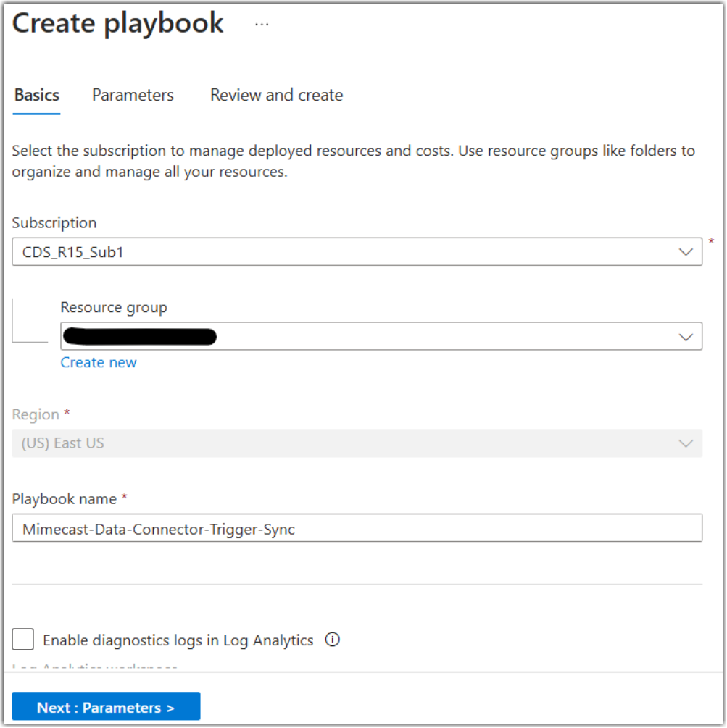Focus the Playbook name text field
The width and height of the screenshot is (727, 728).
click(x=357, y=528)
